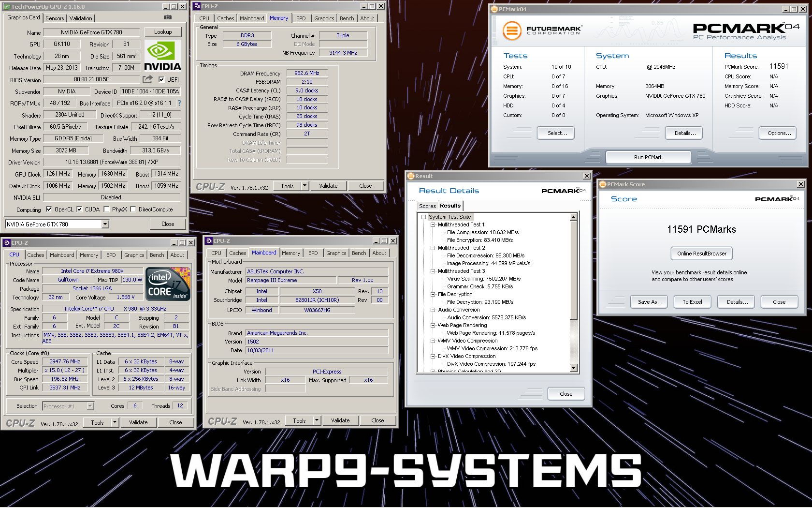This screenshot has width=812, height=508.
Task: Open Tools dropdown arrow in CPU-Z Memory window
Action: point(304,186)
